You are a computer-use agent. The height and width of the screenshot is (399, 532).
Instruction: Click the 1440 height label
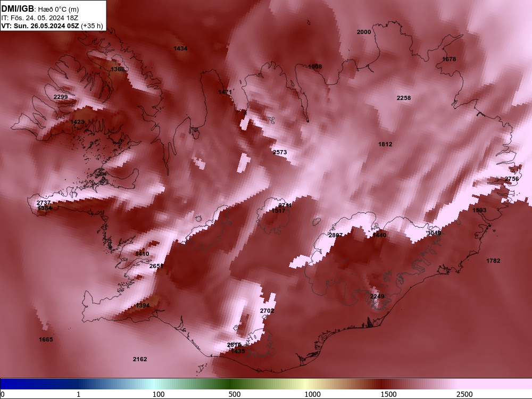(379, 235)
